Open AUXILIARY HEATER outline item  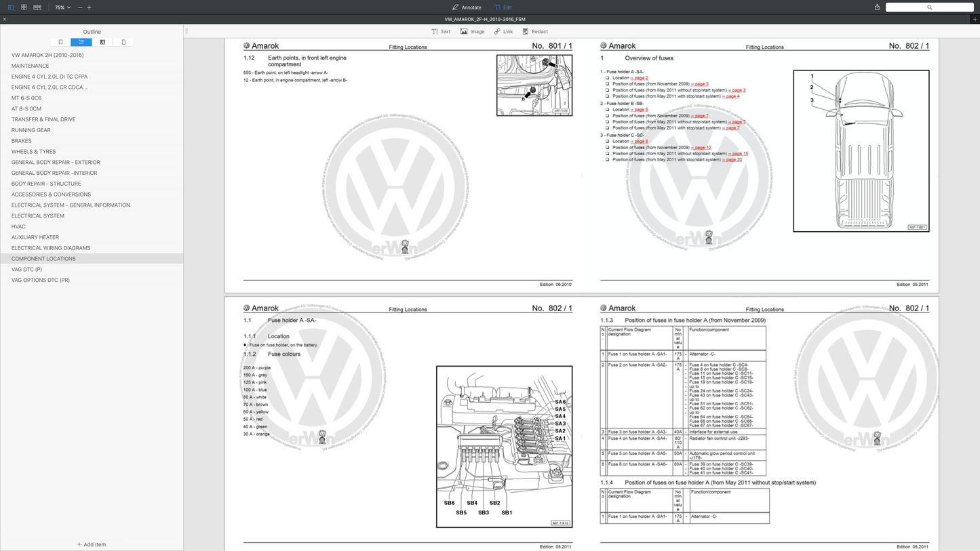tap(35, 237)
